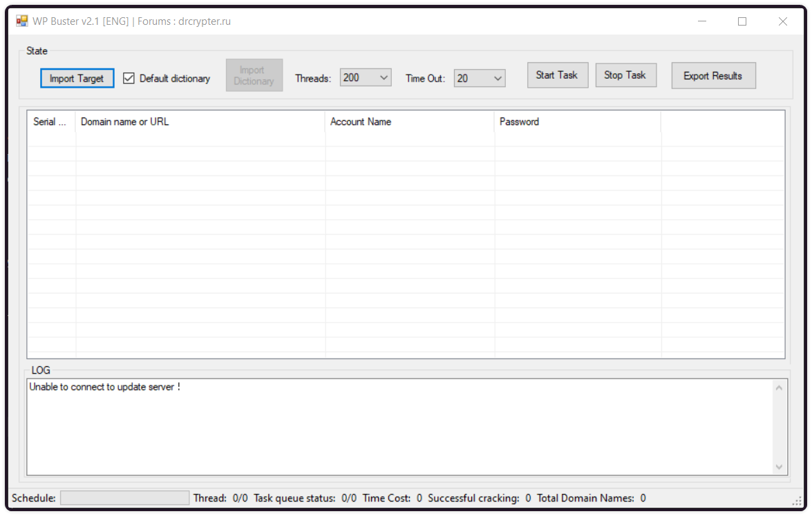The width and height of the screenshot is (812, 516).
Task: Expand the Time Out combo box
Action: [x=498, y=79]
